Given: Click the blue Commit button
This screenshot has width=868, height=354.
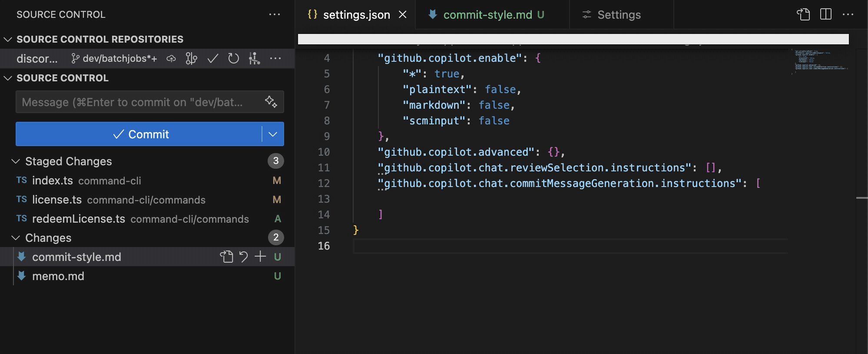Looking at the screenshot, I should coord(139,134).
